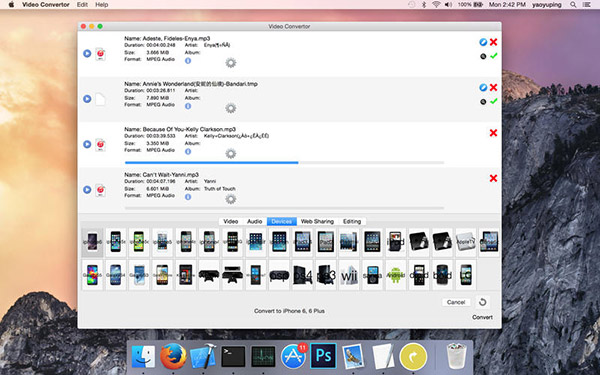Play Annie's Wonderland Bandari track

point(87,99)
